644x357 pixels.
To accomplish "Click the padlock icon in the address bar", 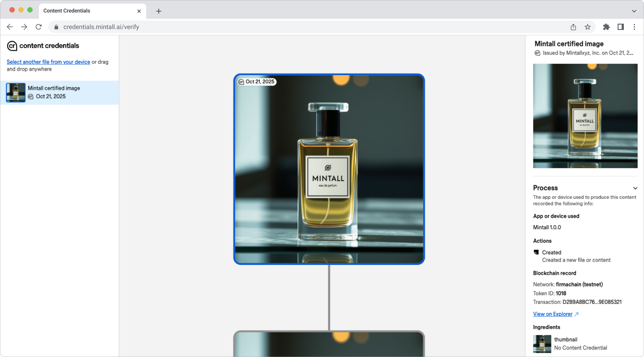I will [x=56, y=27].
